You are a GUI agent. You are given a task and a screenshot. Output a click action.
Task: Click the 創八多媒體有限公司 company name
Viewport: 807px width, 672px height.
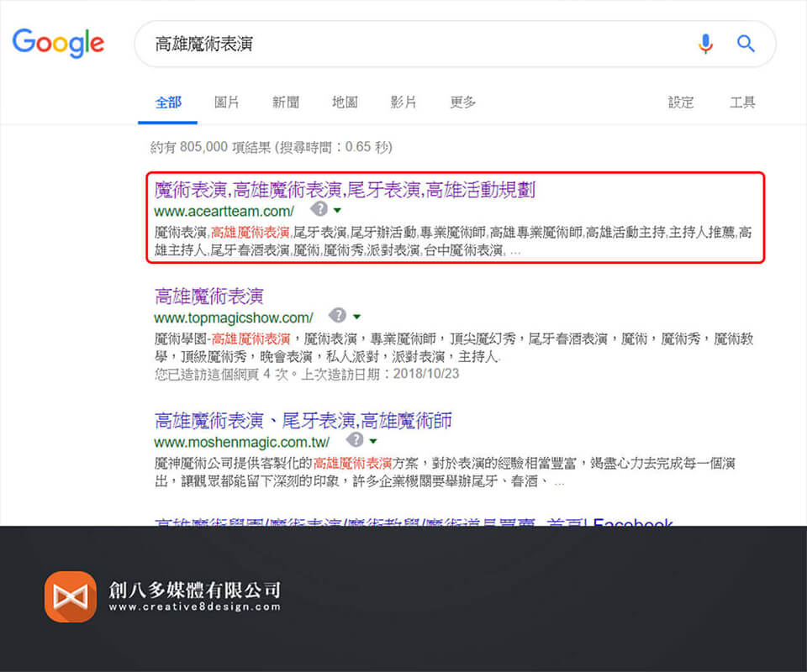[x=194, y=590]
